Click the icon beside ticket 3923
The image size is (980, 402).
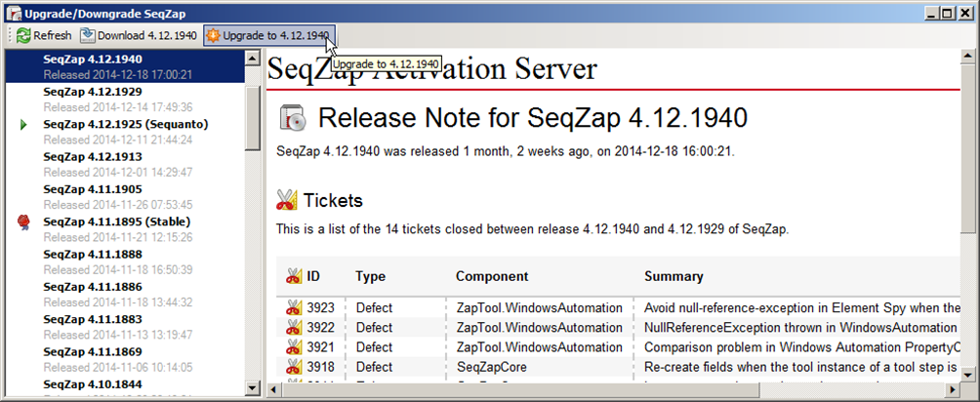[x=294, y=307]
